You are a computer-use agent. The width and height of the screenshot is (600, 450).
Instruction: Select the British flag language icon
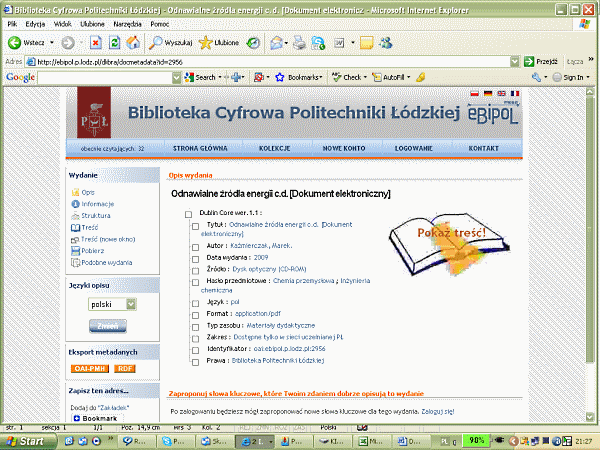coord(501,93)
